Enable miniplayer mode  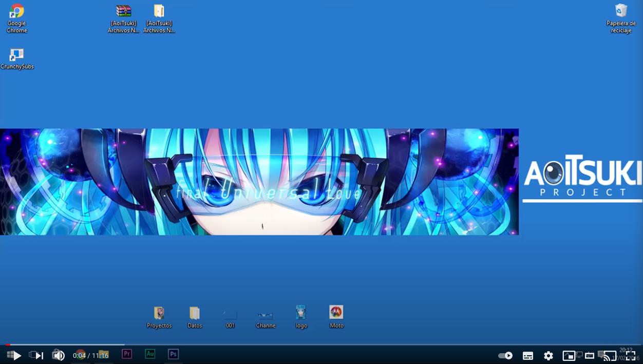tap(569, 356)
